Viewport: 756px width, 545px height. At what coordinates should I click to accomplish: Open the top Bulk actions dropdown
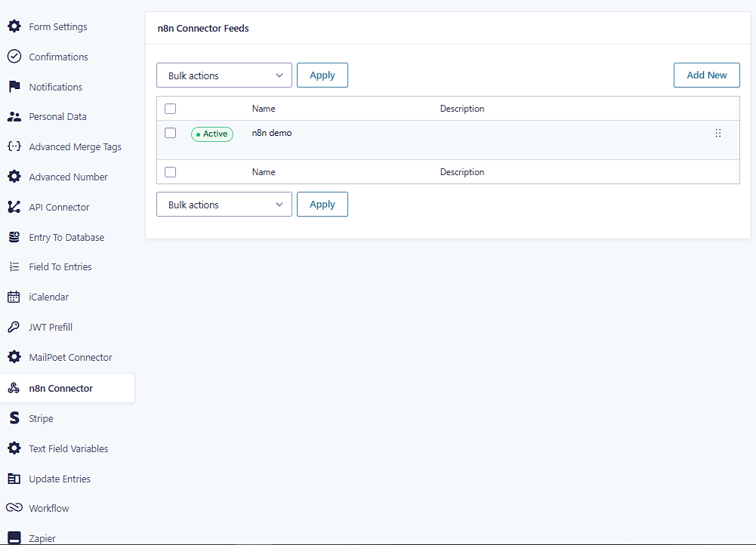tap(224, 75)
